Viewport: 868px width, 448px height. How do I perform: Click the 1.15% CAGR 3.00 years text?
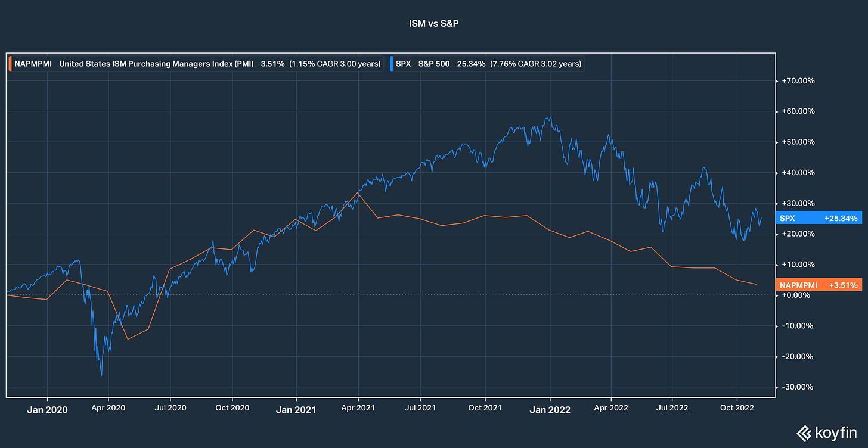334,64
